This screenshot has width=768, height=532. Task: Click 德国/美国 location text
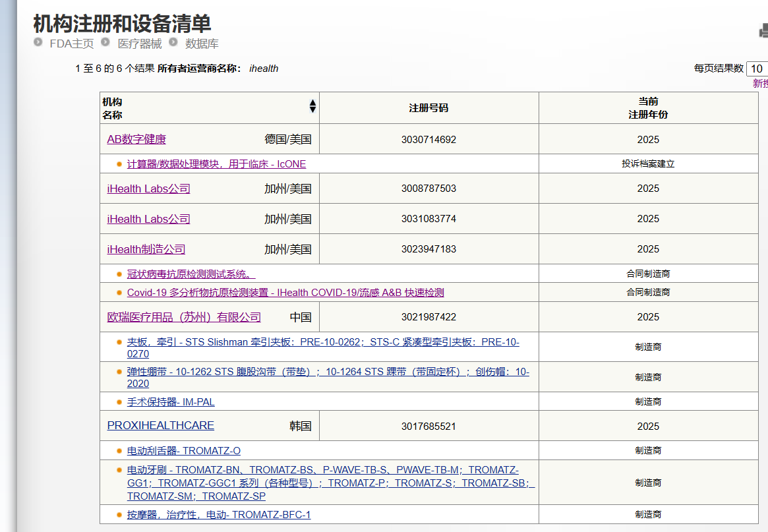coord(288,139)
